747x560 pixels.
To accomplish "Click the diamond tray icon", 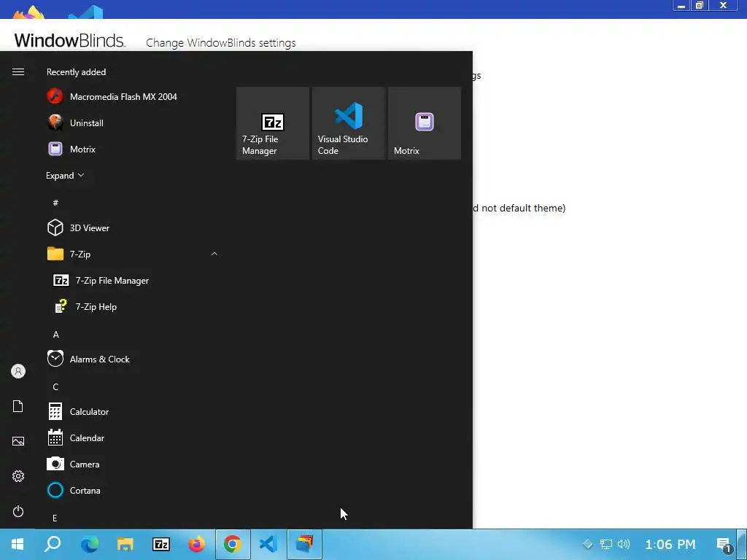I will [588, 544].
